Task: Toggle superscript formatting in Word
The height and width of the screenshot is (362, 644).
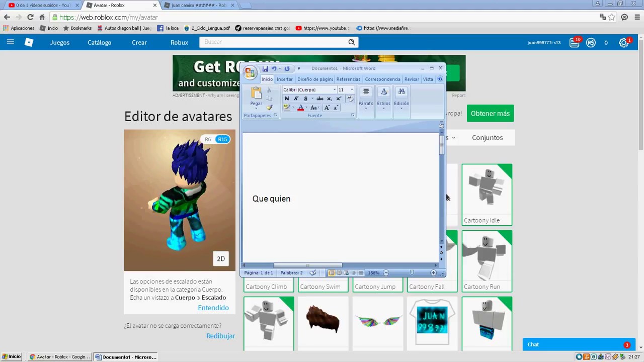Action: click(338, 99)
